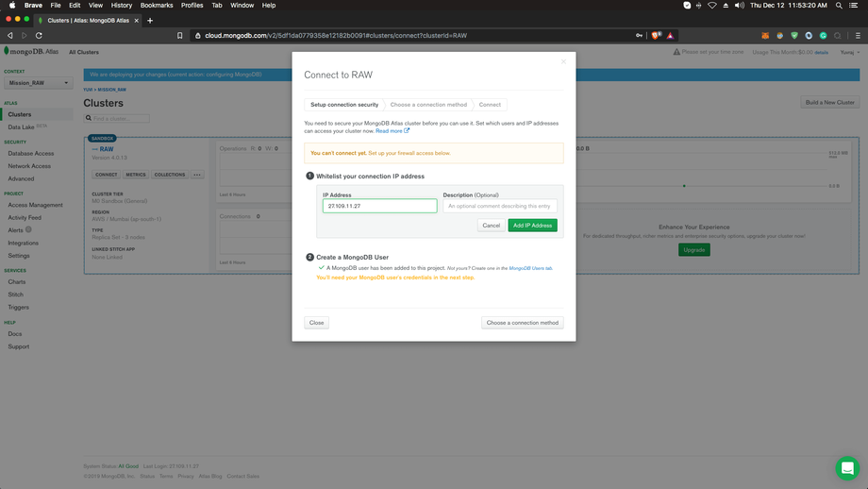Click the macOS Spotlight search icon

point(838,6)
